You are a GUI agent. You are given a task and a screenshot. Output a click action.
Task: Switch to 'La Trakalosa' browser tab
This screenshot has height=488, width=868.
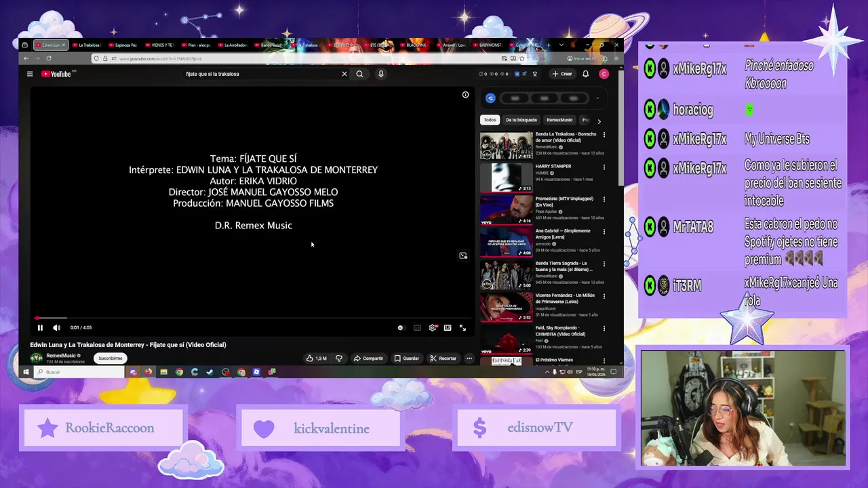(x=86, y=45)
